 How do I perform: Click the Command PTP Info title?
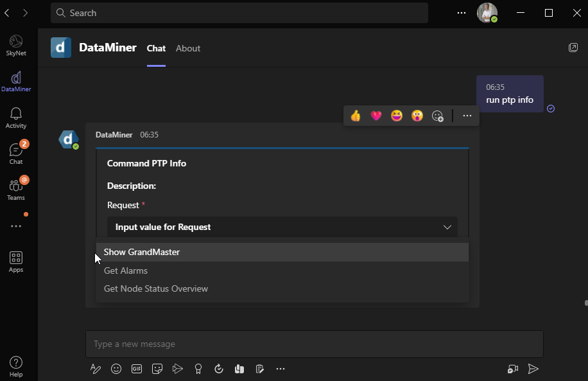click(x=146, y=163)
